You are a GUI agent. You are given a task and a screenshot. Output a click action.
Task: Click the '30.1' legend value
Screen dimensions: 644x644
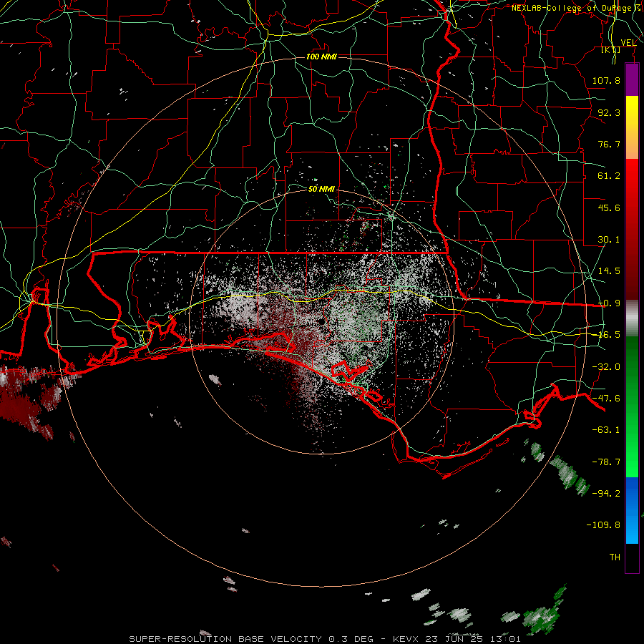point(609,240)
